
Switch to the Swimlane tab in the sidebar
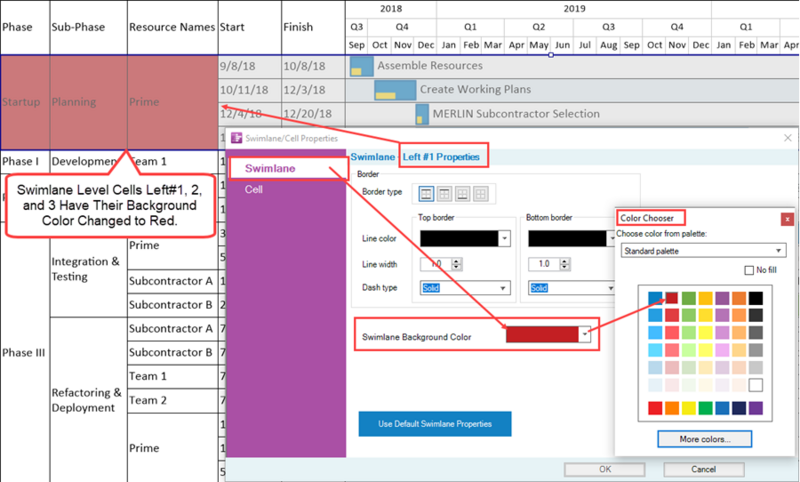(x=270, y=168)
